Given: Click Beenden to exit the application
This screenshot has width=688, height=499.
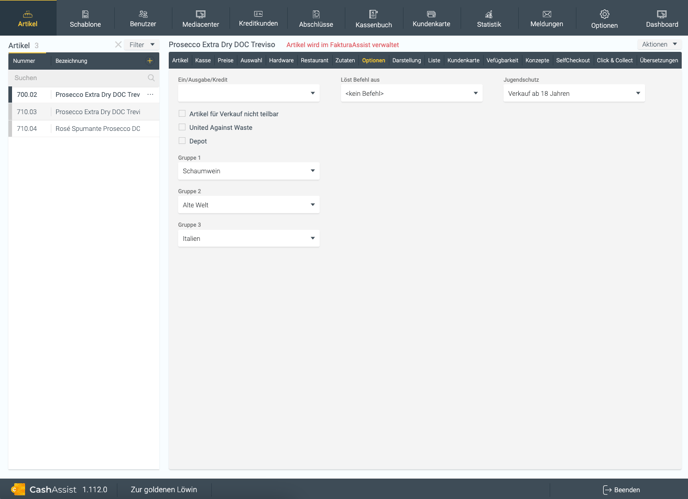Looking at the screenshot, I should pyautogui.click(x=621, y=490).
